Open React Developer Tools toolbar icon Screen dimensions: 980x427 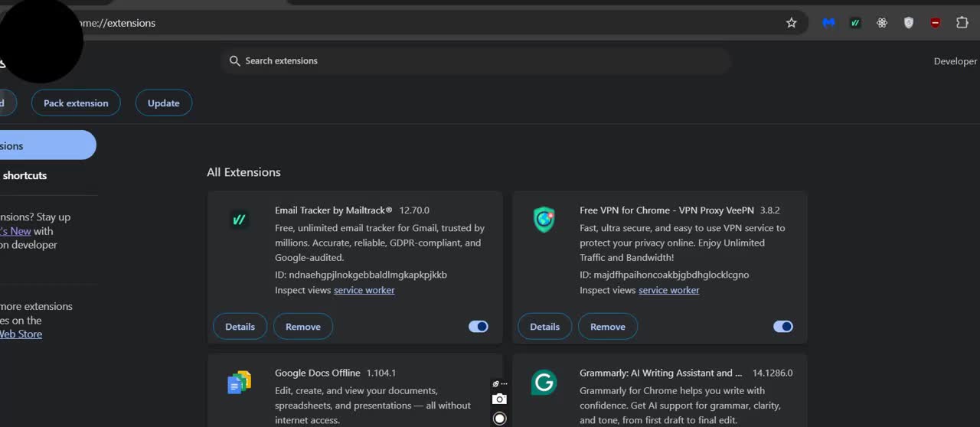pyautogui.click(x=882, y=23)
